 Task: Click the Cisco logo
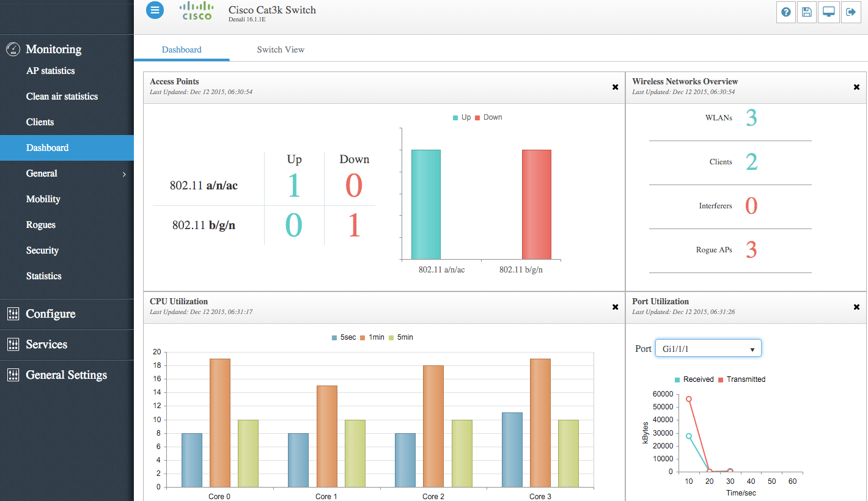coord(196,12)
